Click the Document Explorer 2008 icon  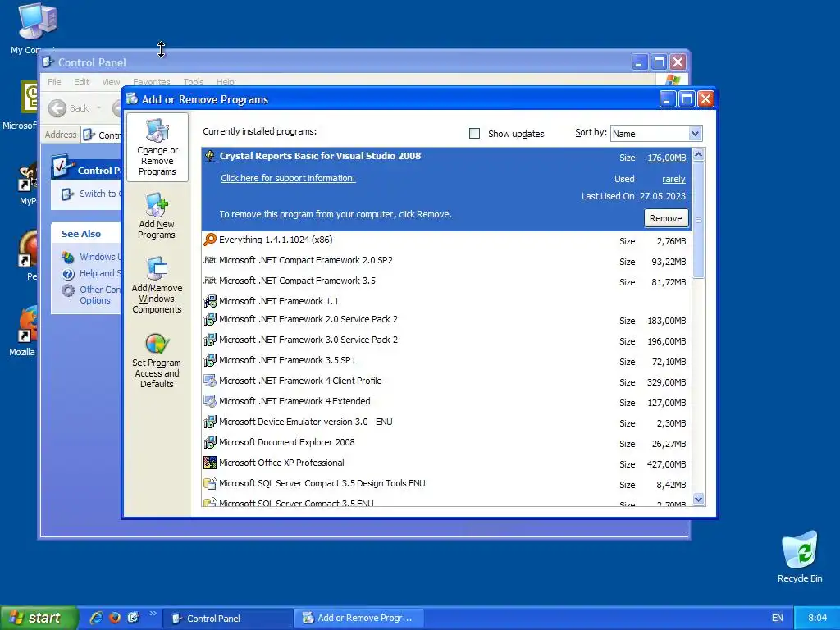coord(210,442)
